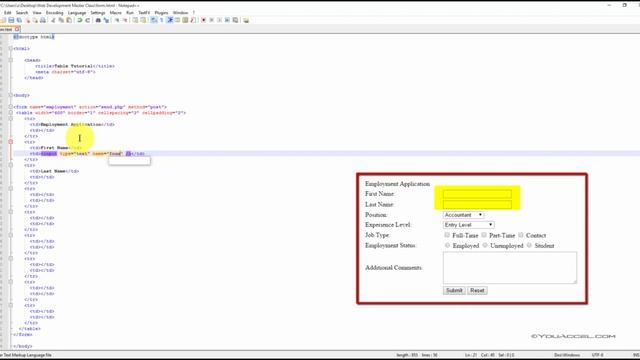Click the Close document toolbar icon
Screen dimensions: 640x360
click(28, 20)
